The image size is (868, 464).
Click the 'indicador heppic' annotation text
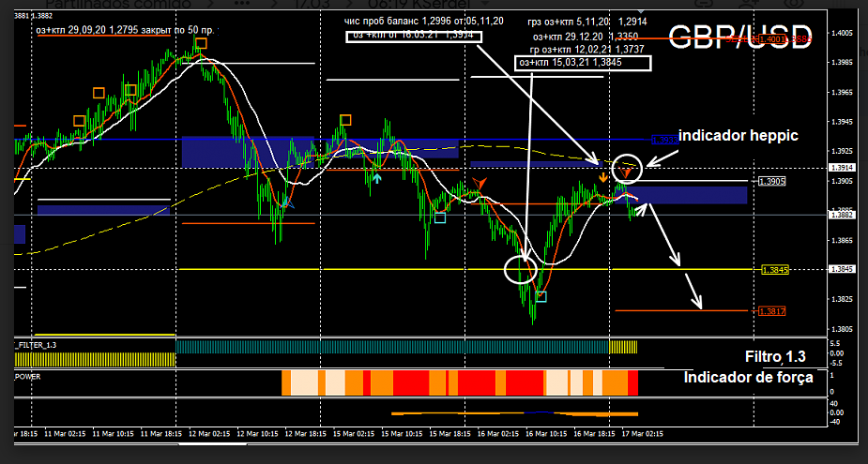pyautogui.click(x=738, y=136)
